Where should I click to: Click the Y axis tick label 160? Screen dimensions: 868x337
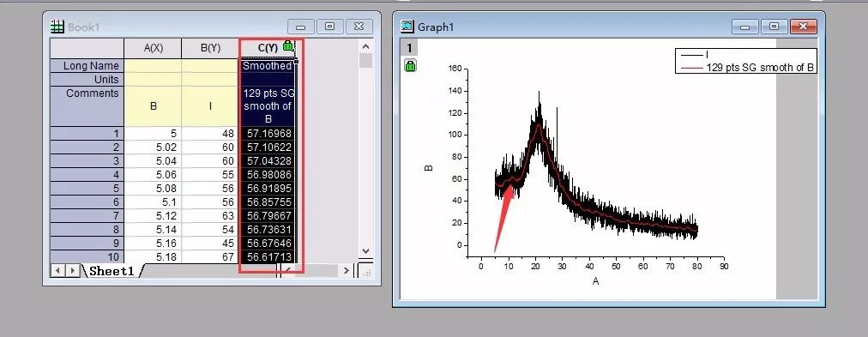pyautogui.click(x=455, y=69)
